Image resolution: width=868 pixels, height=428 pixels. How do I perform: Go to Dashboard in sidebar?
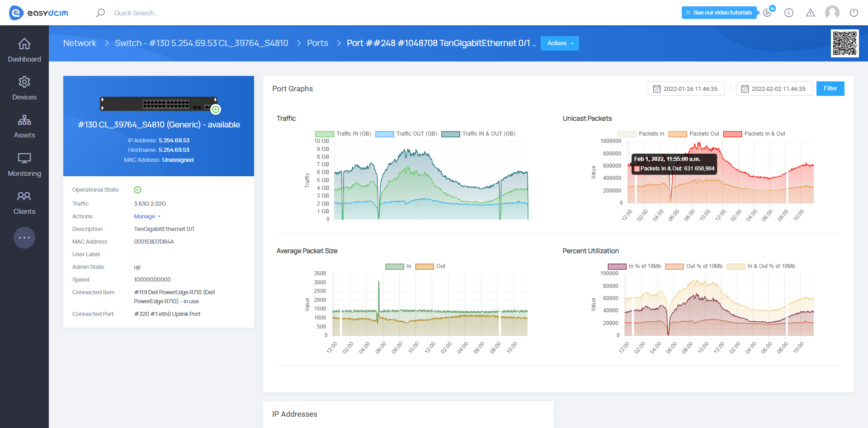[24, 50]
